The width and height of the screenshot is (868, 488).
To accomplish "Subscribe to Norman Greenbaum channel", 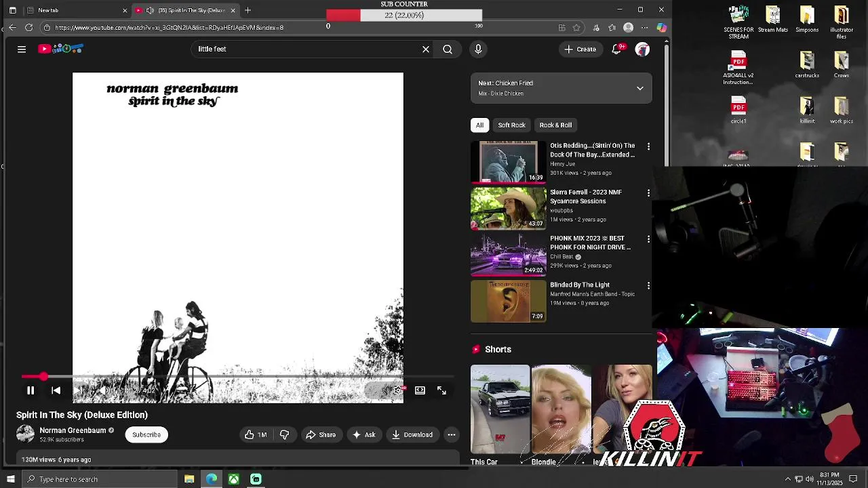I will [146, 434].
